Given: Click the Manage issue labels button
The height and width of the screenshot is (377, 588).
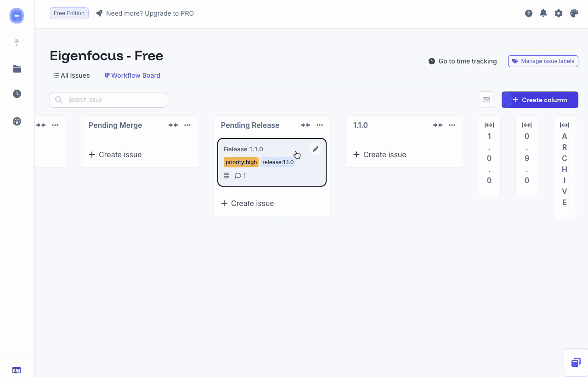Looking at the screenshot, I should (x=543, y=61).
